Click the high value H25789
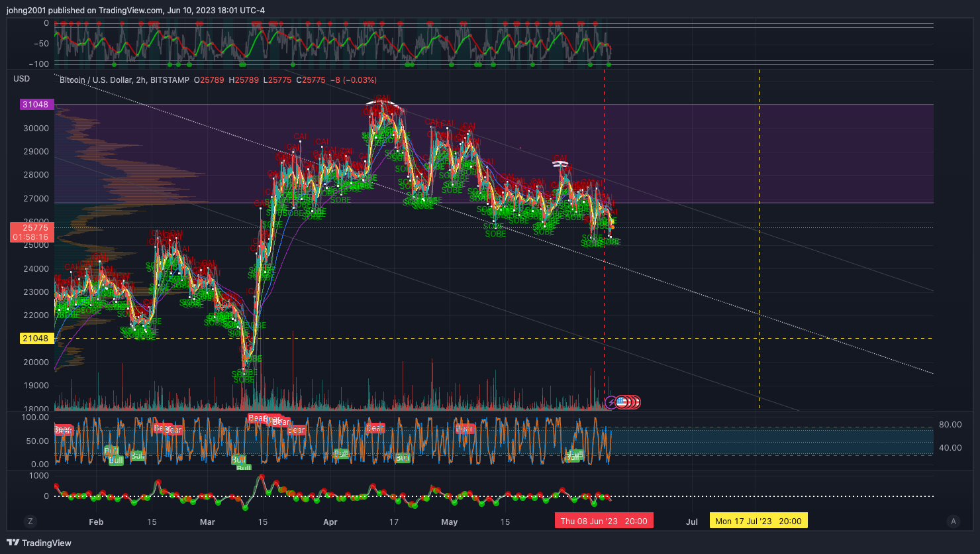Screen dimensions: 980x554 [245, 80]
